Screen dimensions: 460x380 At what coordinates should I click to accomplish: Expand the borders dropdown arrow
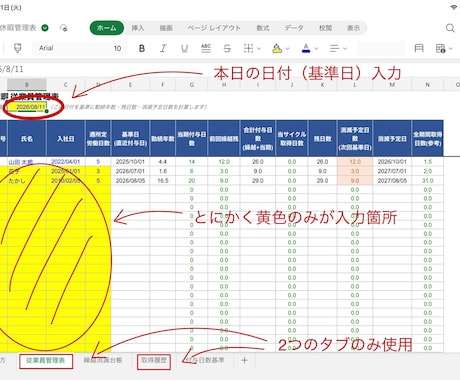(259, 49)
